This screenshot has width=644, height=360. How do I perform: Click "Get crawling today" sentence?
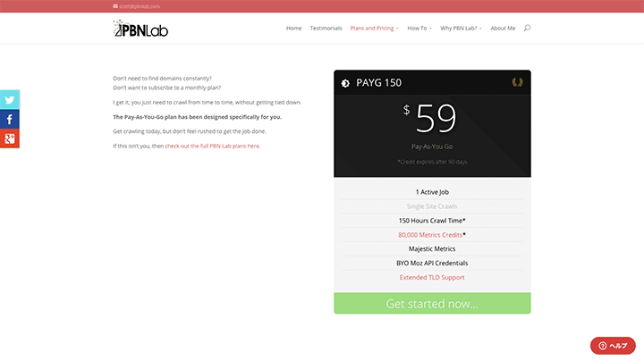click(190, 131)
